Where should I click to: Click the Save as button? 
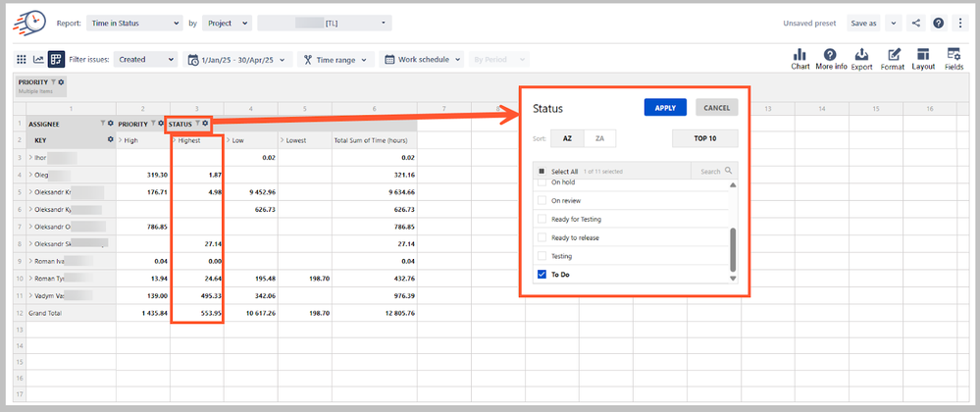[863, 24]
